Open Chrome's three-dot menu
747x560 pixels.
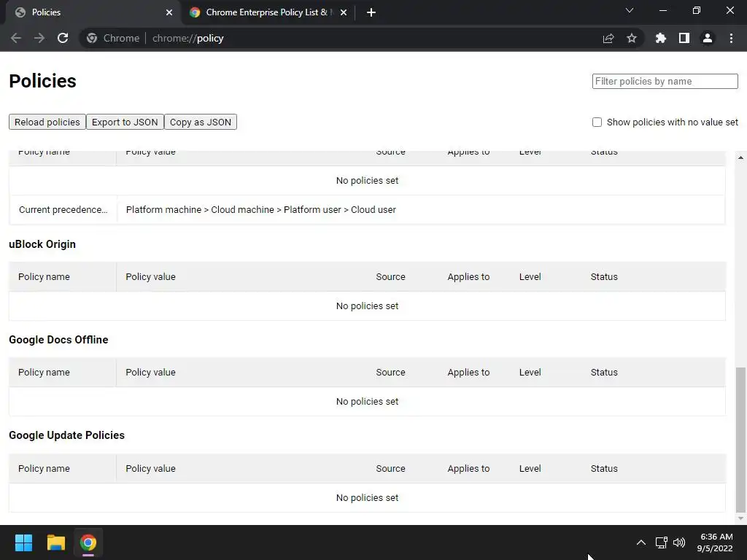(x=731, y=38)
